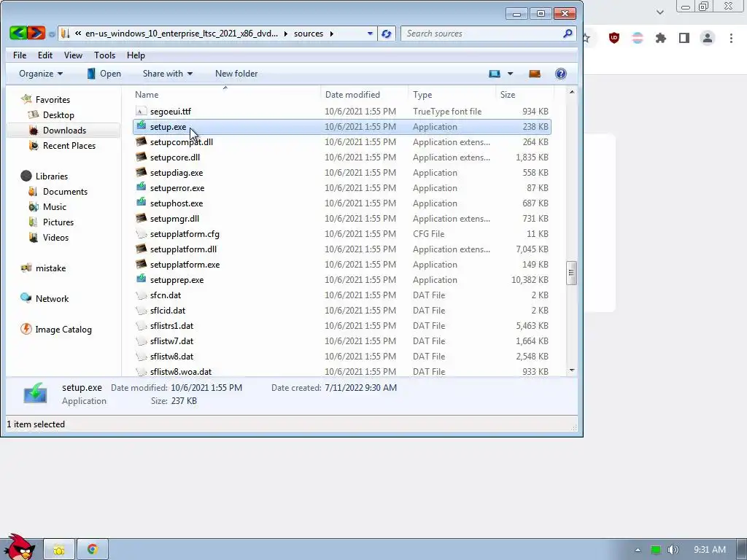This screenshot has width=747, height=560.
Task: Sort by the Name column header
Action: coord(226,94)
